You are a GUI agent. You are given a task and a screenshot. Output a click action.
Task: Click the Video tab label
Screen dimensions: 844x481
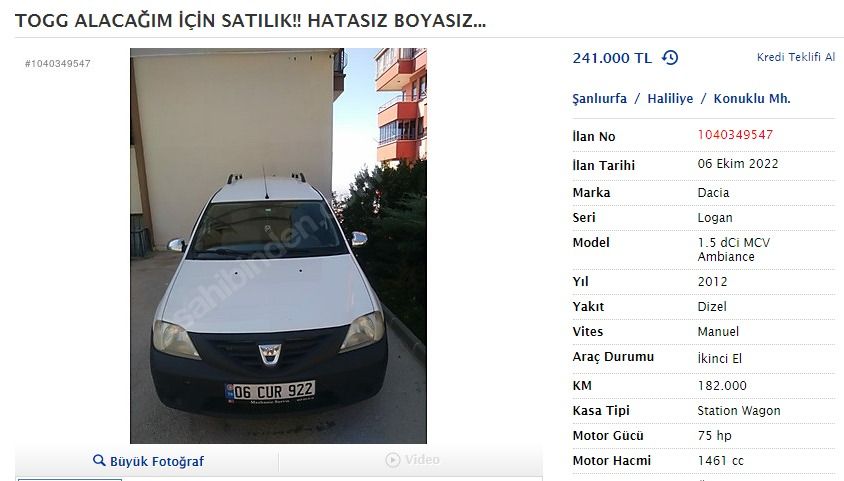click(x=422, y=460)
